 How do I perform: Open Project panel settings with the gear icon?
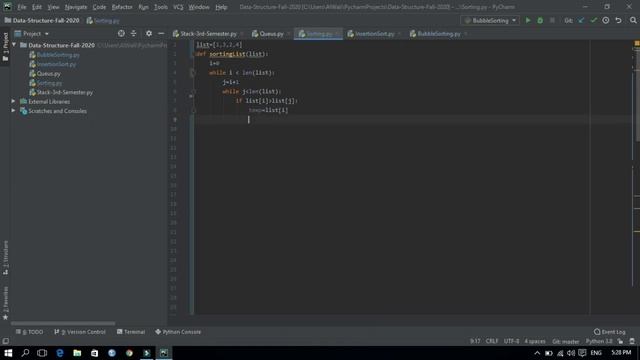149,33
